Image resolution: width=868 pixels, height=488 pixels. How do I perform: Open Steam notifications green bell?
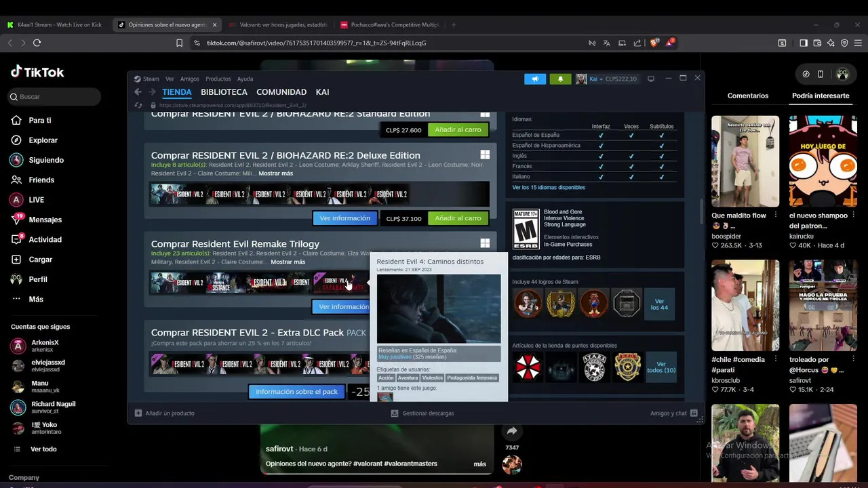click(560, 79)
